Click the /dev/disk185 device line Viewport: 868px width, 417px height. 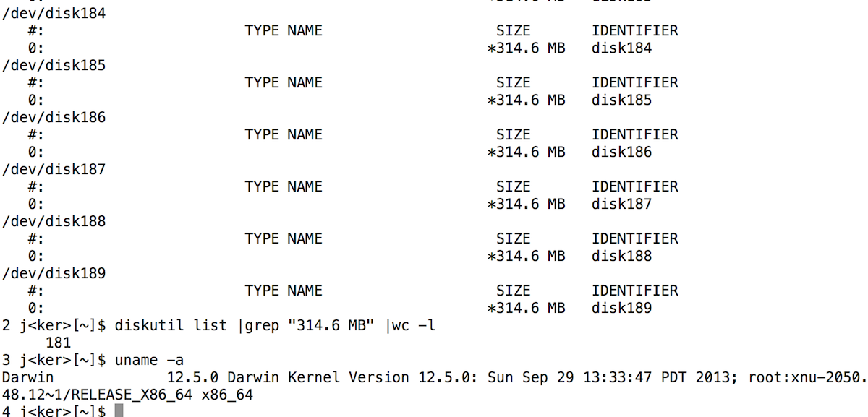coord(54,66)
